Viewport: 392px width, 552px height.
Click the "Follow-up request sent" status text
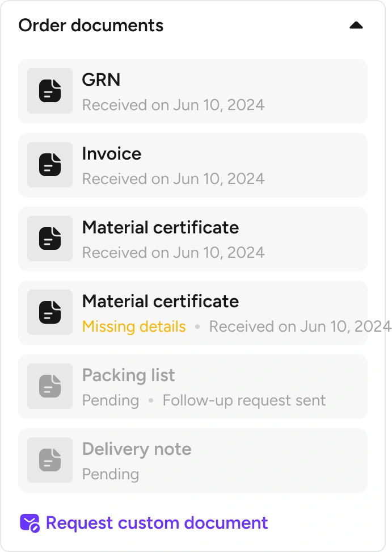[x=244, y=400]
